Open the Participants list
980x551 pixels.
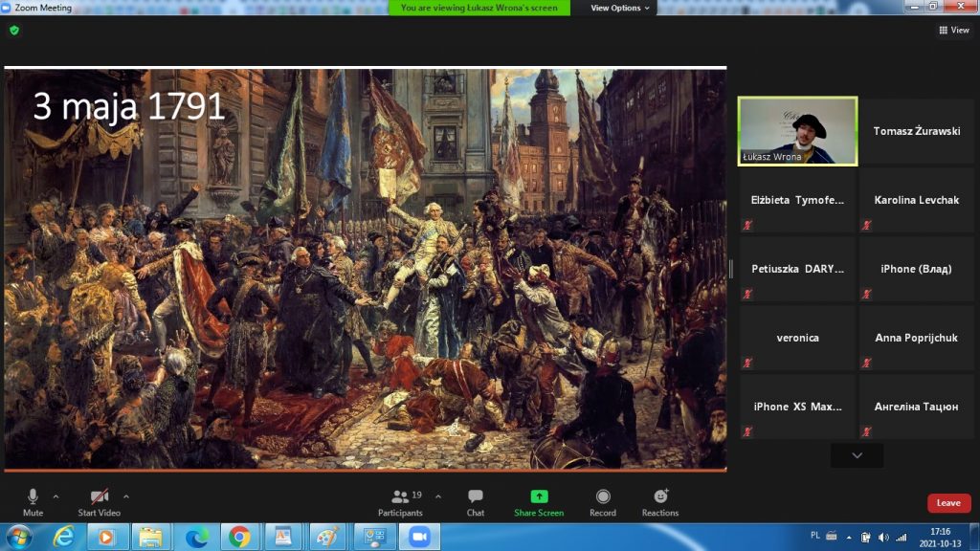click(401, 496)
